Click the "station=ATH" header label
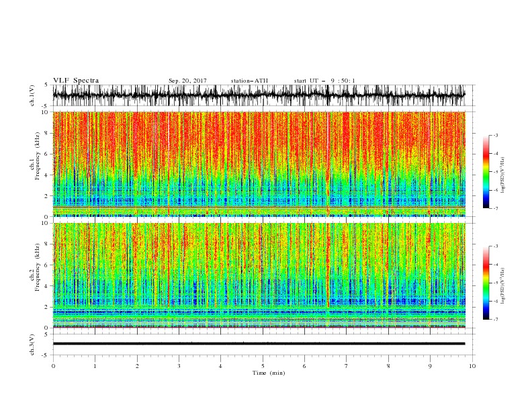This screenshot has width=532, height=411. pyautogui.click(x=249, y=81)
